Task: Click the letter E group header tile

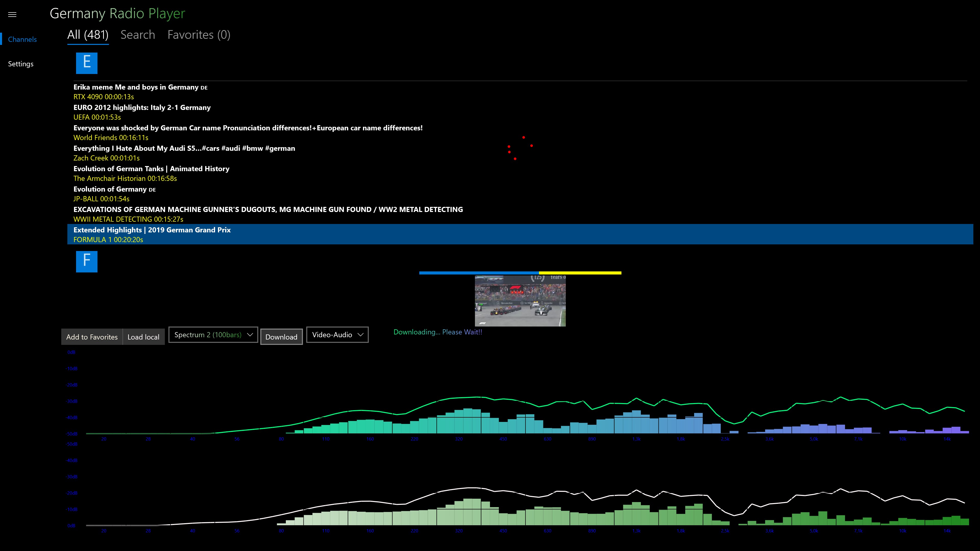Action: [86, 63]
